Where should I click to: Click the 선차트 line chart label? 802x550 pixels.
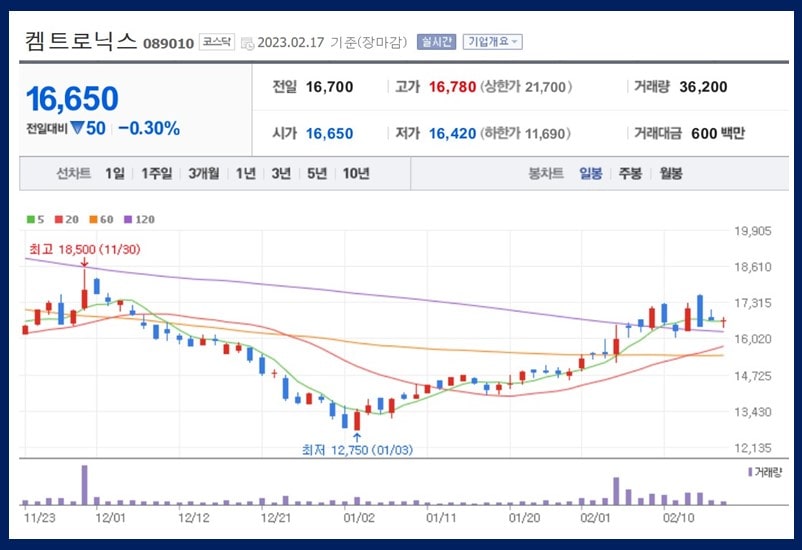pos(74,173)
